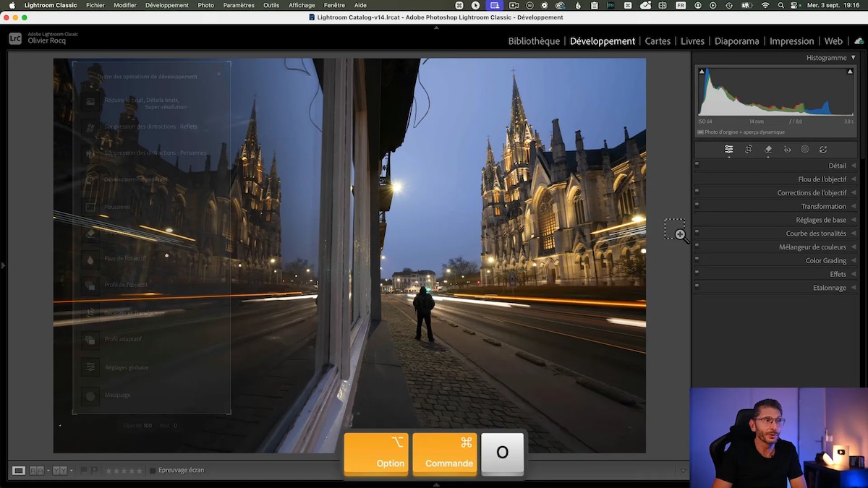Expand the Flou de l'objectif panel
The height and width of the screenshot is (488, 868).
[854, 179]
